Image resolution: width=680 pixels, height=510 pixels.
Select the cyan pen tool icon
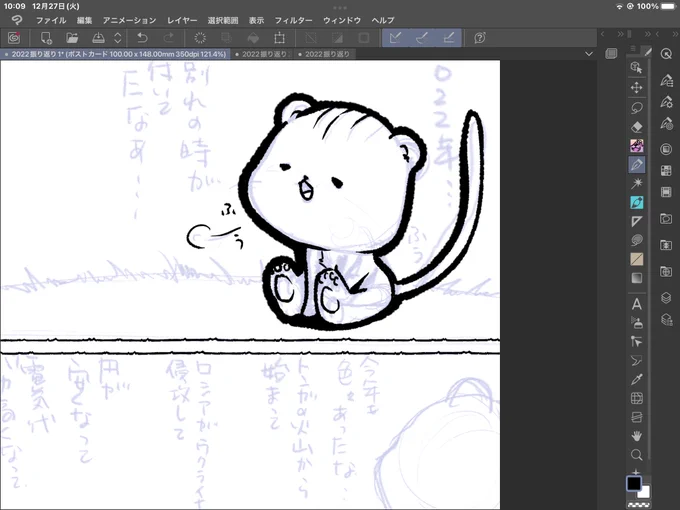pos(636,203)
